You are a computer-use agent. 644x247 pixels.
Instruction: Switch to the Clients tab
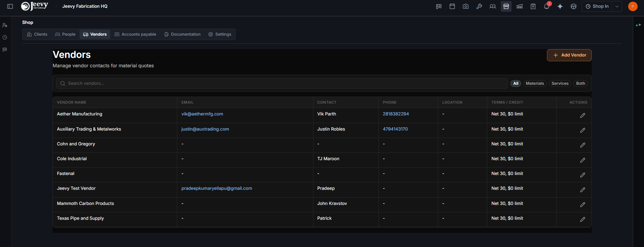(37, 34)
